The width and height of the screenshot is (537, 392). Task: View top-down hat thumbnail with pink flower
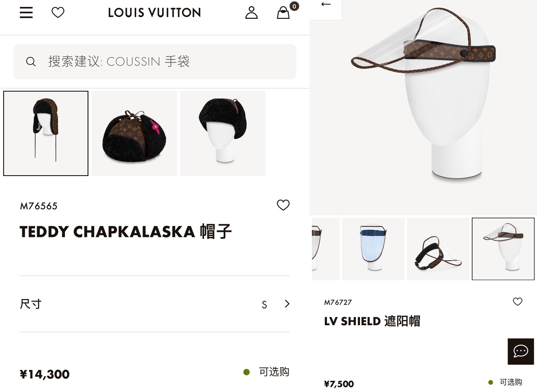134,133
